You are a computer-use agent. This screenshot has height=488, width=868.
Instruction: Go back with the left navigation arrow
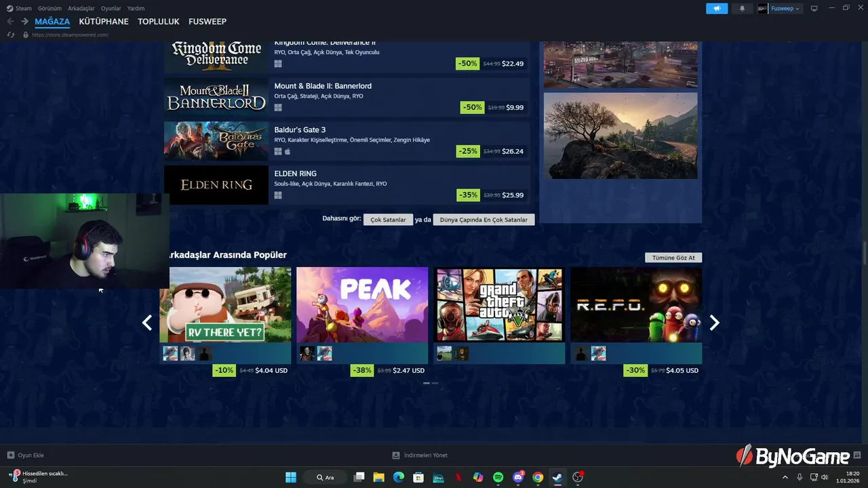point(10,22)
